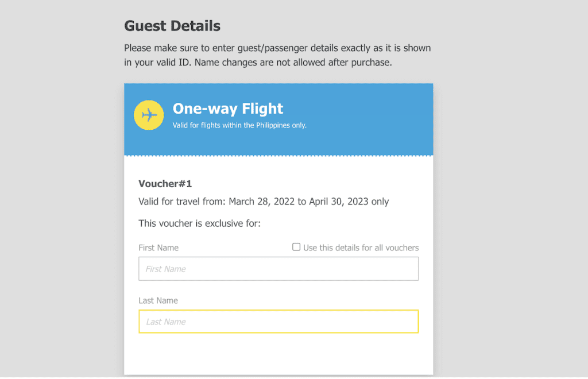This screenshot has width=588, height=379.
Task: Click the 'First Name' field label
Action: (158, 248)
